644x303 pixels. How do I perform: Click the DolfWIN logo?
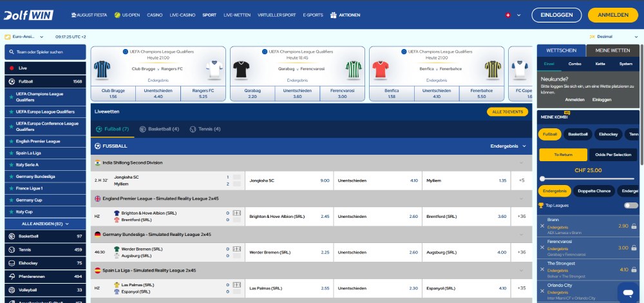pos(30,14)
